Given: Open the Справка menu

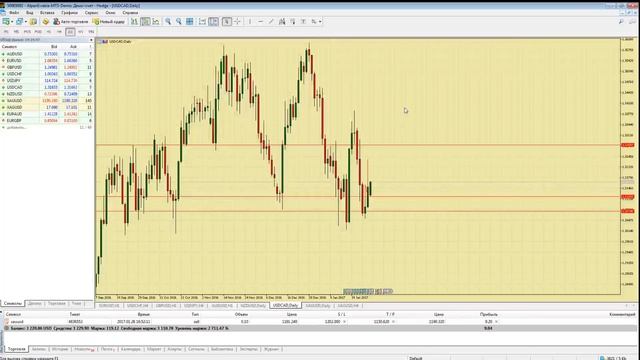Looking at the screenshot, I should click(x=130, y=13).
